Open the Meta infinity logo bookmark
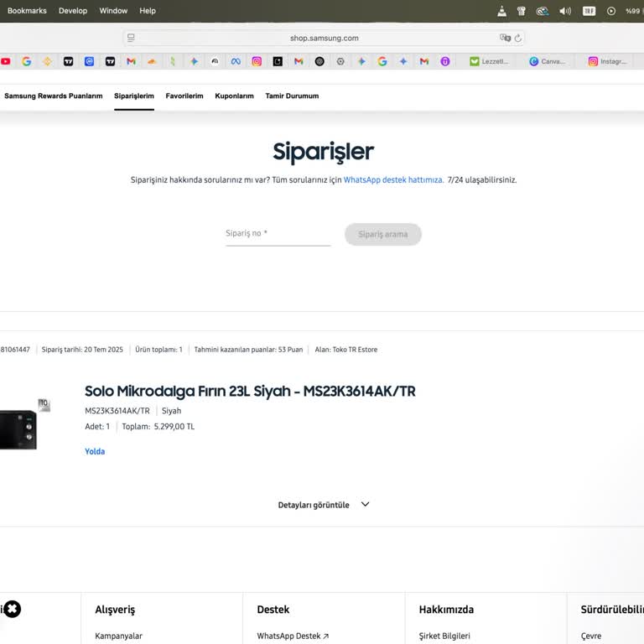Viewport: 644px width, 644px height. pyautogui.click(x=236, y=61)
